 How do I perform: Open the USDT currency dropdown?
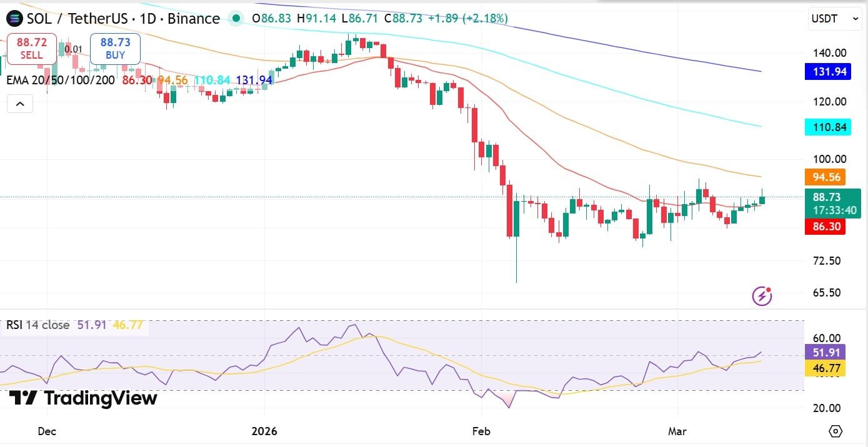click(x=835, y=19)
